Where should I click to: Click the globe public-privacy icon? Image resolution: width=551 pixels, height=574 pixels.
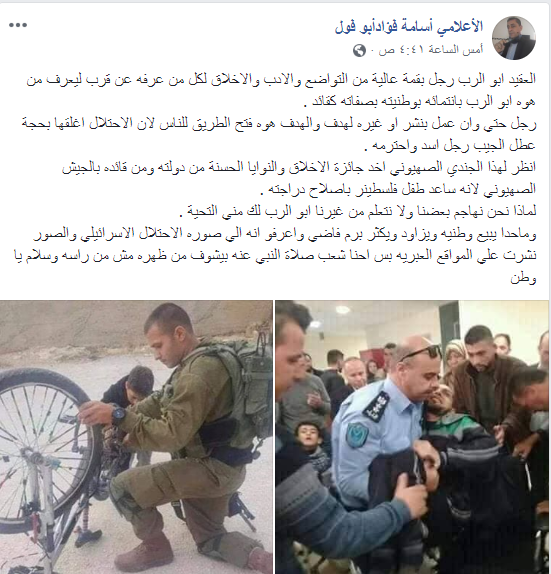click(359, 50)
